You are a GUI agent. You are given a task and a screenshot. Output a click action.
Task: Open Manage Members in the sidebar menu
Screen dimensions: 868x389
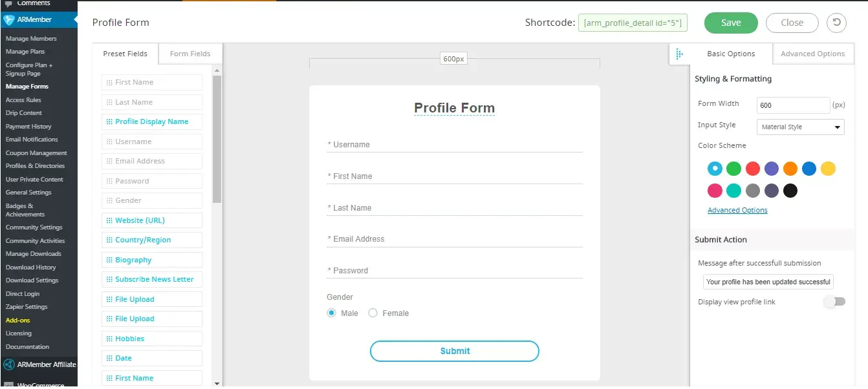coord(31,39)
